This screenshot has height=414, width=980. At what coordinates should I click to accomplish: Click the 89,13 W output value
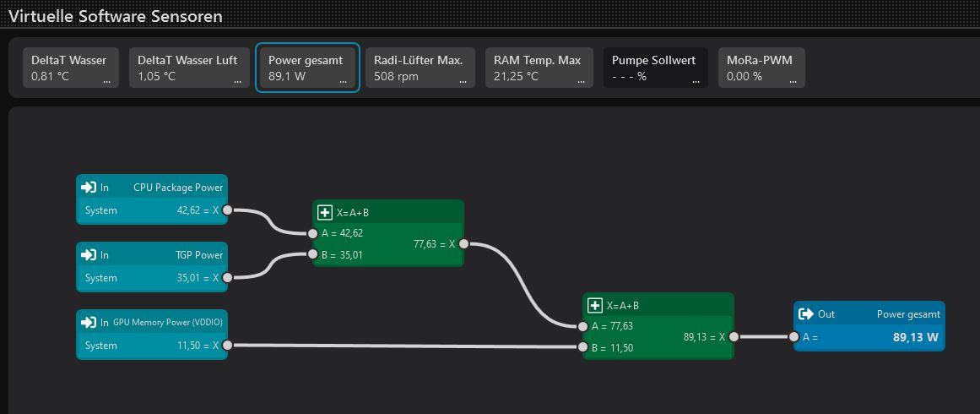916,337
